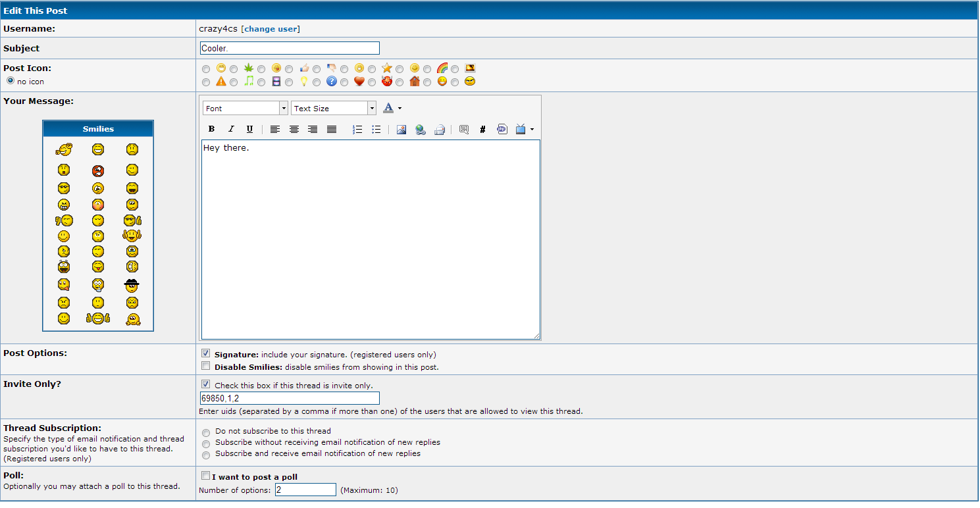Click the insert code hash icon
This screenshot has width=980, height=508.
click(482, 130)
